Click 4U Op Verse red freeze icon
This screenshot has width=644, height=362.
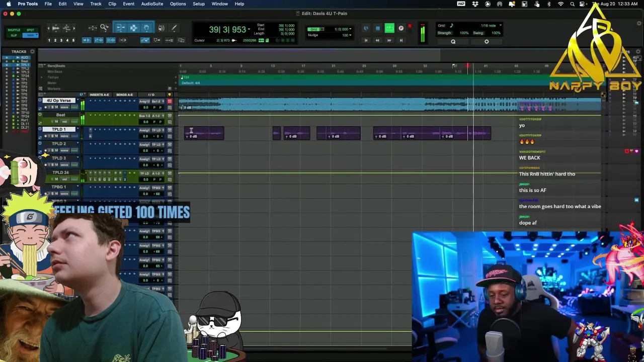[170, 102]
